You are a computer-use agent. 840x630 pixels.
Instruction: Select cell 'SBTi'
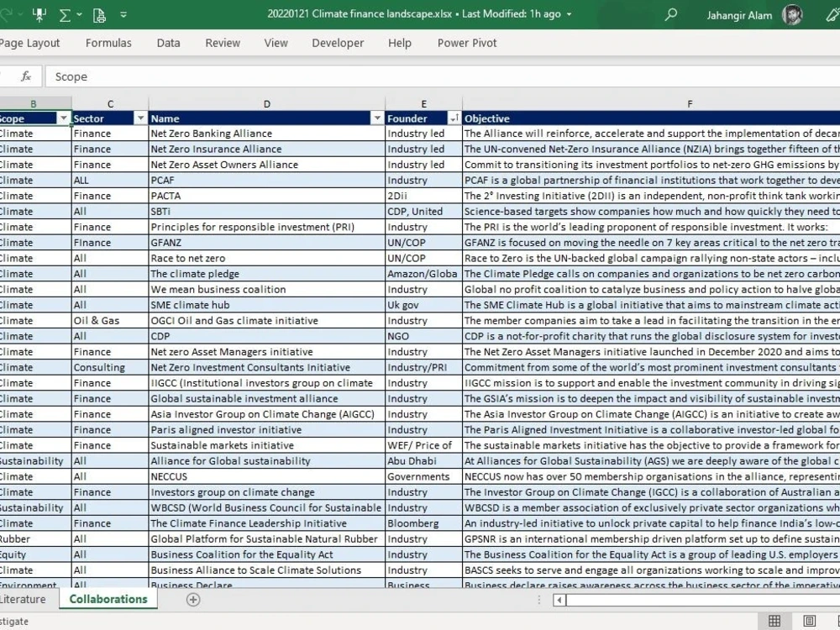click(x=267, y=211)
